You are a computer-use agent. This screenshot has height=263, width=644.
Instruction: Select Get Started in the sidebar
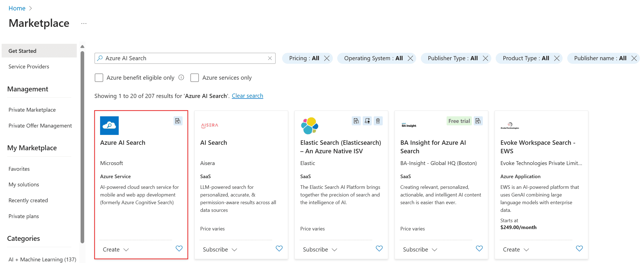[22, 51]
